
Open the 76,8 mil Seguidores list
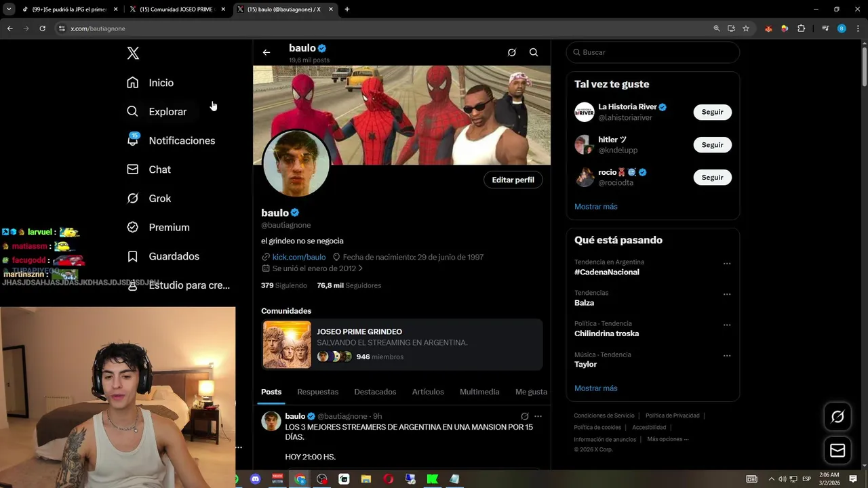(x=349, y=285)
